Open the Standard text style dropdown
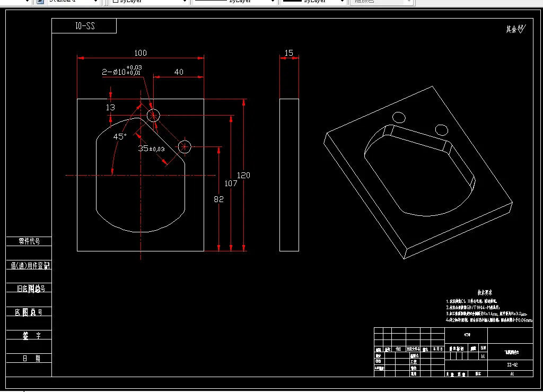Image resolution: width=543 pixels, height=392 pixels. point(73,2)
